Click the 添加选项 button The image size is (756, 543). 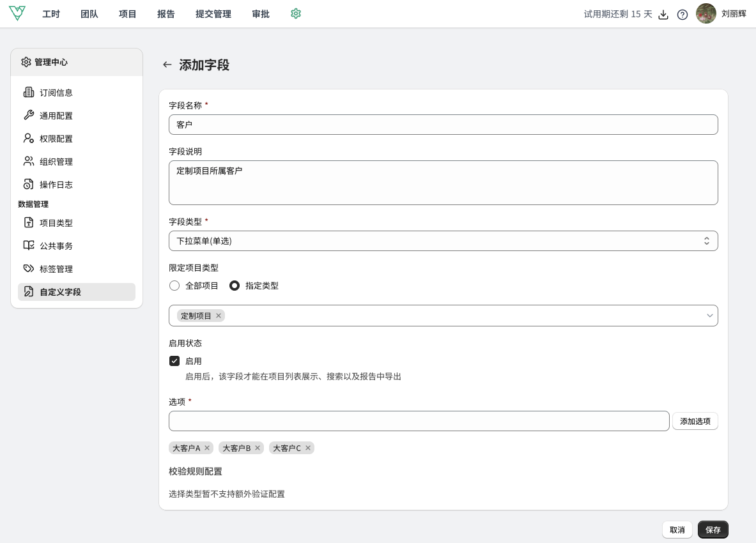coord(695,421)
